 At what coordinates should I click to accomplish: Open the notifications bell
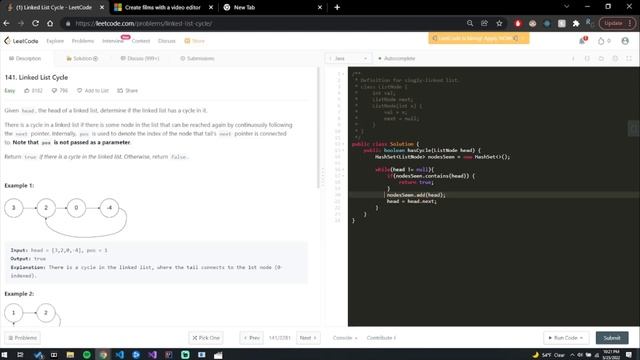click(x=582, y=40)
